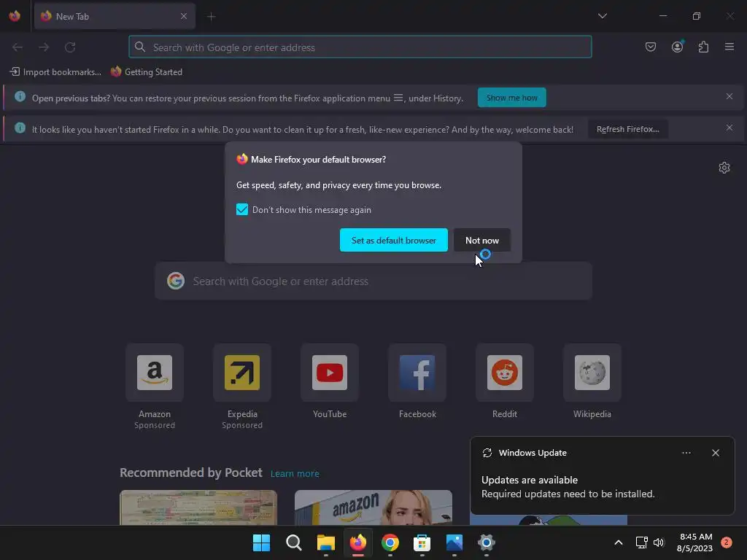Viewport: 747px width, 560px height.
Task: Open Microsoft Store from the taskbar
Action: (422, 542)
